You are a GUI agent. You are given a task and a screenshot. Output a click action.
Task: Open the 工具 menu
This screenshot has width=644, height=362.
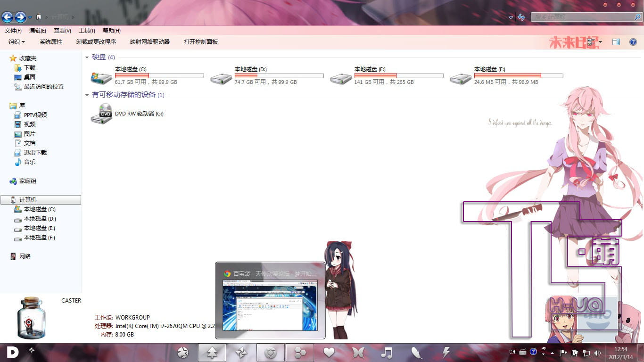tap(86, 30)
